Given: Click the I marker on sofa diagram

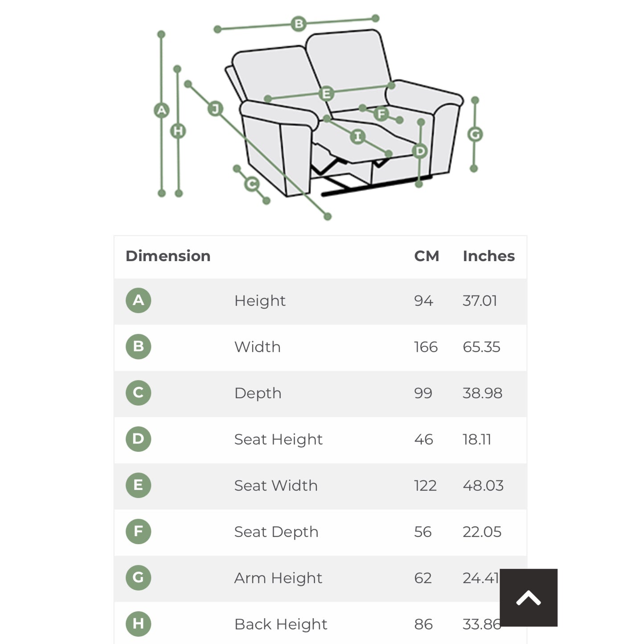Looking at the screenshot, I should pyautogui.click(x=357, y=136).
